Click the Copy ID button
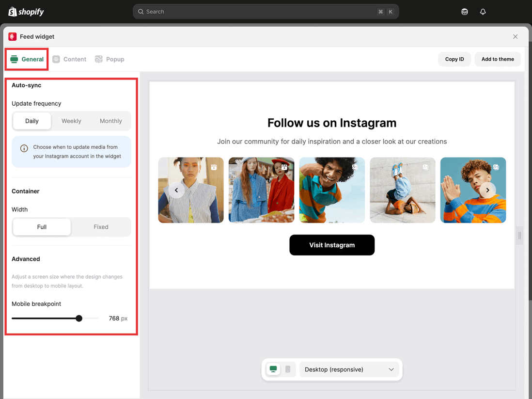This screenshot has height=399, width=532. click(454, 59)
